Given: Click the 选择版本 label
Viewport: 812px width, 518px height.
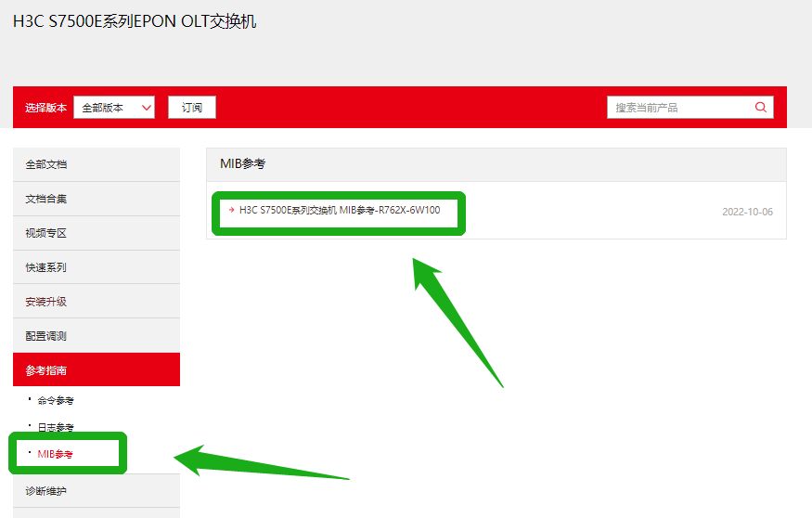Looking at the screenshot, I should pos(46,108).
